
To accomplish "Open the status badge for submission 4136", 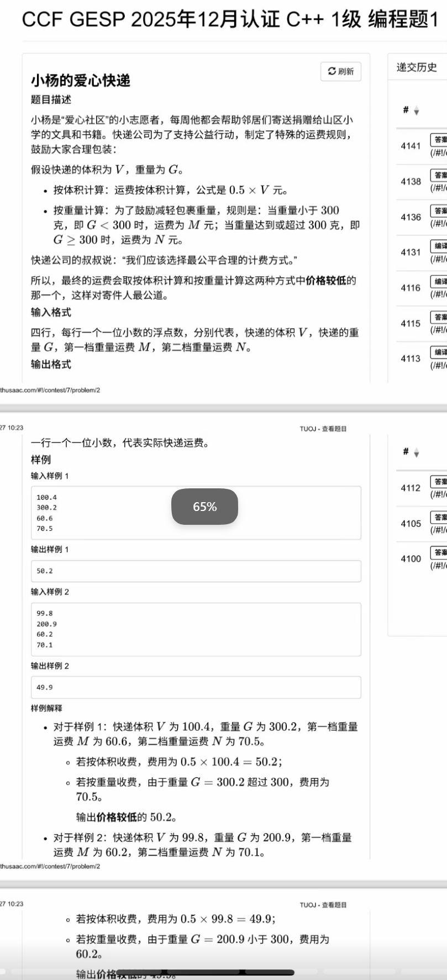I will click(x=439, y=211).
